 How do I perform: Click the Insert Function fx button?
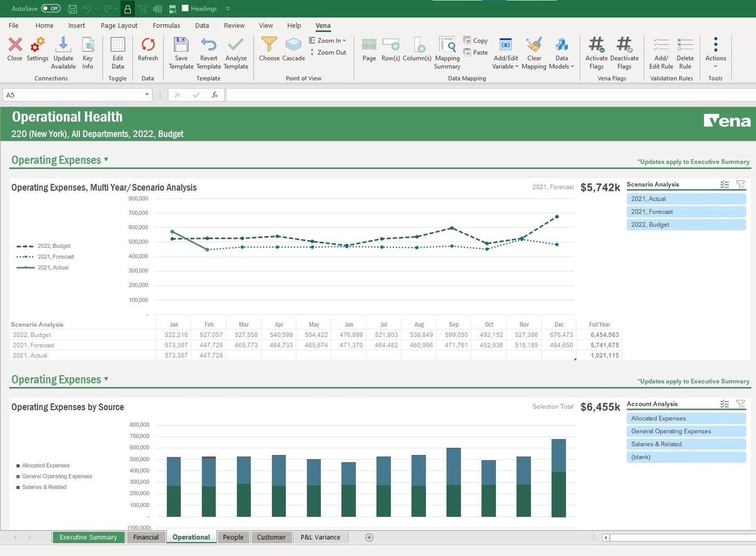[214, 95]
